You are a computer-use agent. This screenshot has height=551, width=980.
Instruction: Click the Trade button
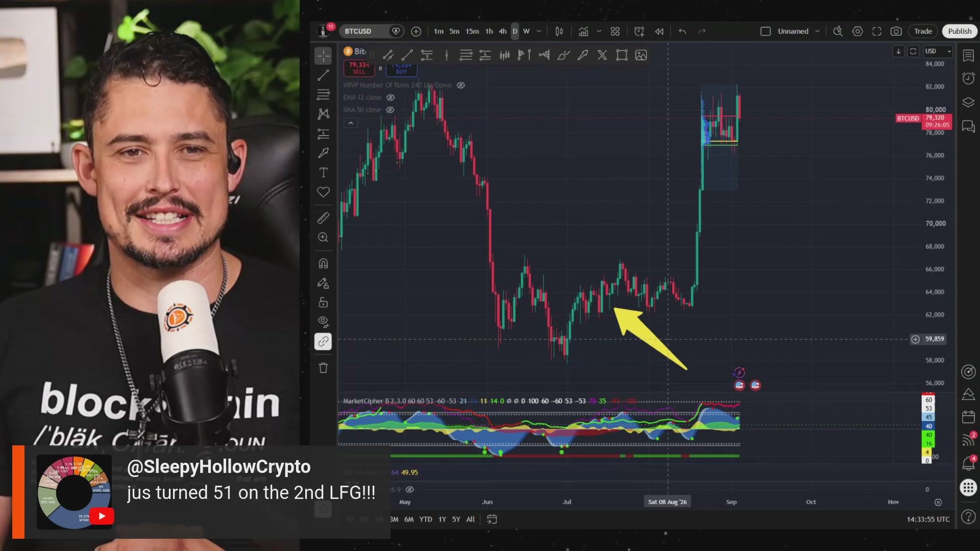[x=923, y=32]
